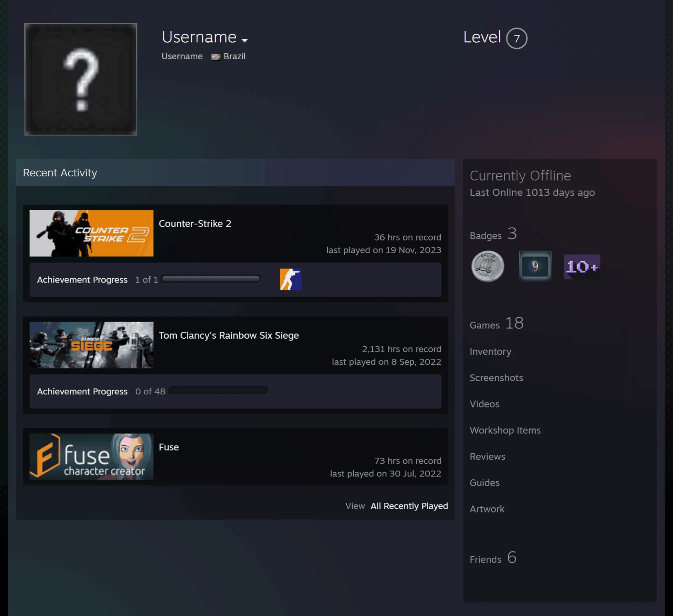Open the Rainbow Six Siege banner image
The height and width of the screenshot is (616, 673).
tap(91, 345)
